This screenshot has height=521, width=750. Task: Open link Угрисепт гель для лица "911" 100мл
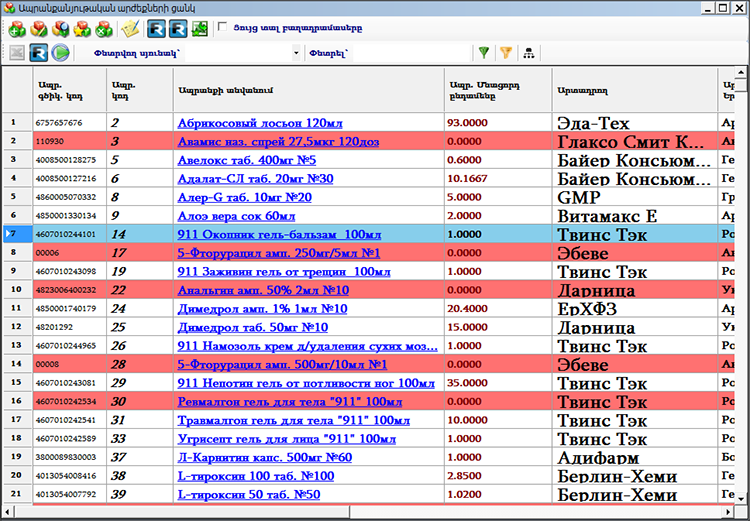pyautogui.click(x=287, y=439)
